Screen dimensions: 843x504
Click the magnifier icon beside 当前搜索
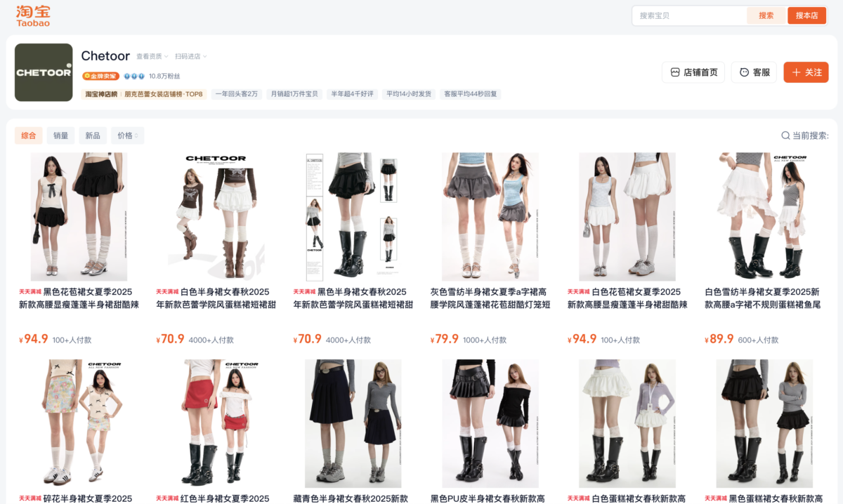coord(785,135)
